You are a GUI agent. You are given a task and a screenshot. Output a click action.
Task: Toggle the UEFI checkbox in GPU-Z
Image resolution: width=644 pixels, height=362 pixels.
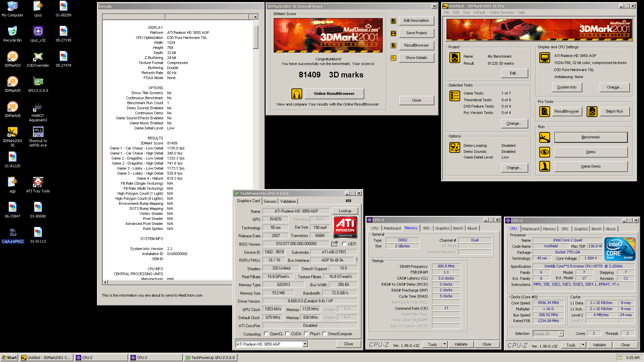tap(344, 244)
